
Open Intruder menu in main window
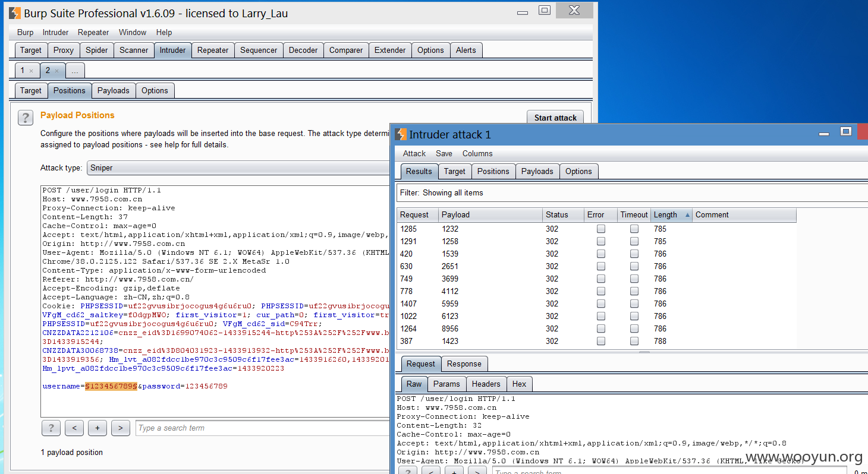[56, 33]
